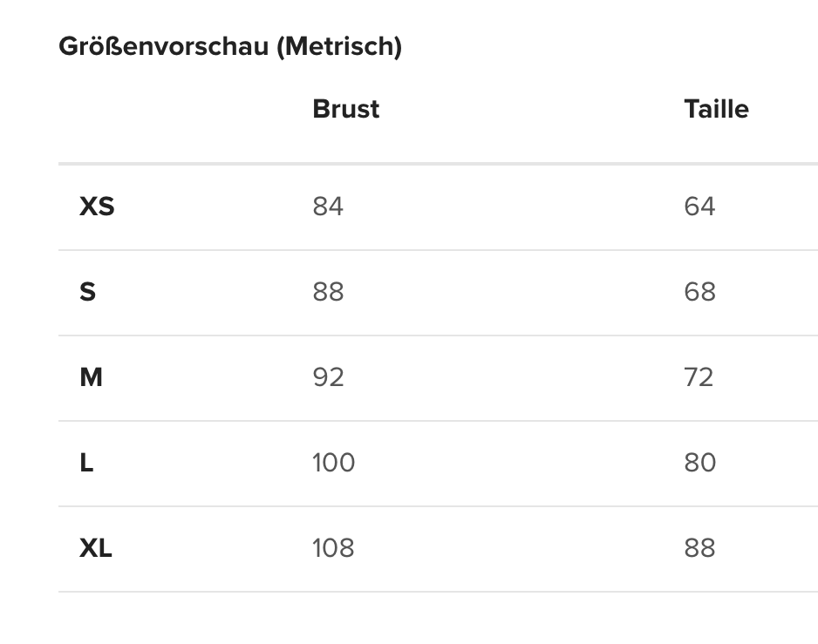The height and width of the screenshot is (644, 818).
Task: Click the Größenvorschau (Metrisch) heading
Action: point(230,47)
